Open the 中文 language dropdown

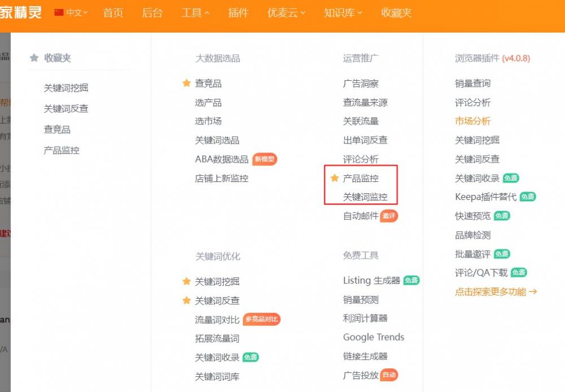[76, 12]
